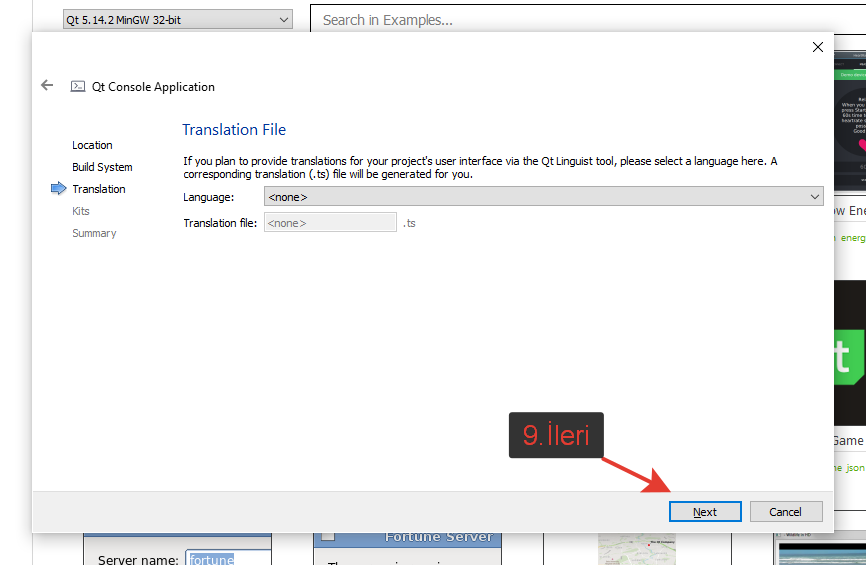This screenshot has width=866, height=565.
Task: Close the Qt Console Application dialog
Action: [x=817, y=47]
